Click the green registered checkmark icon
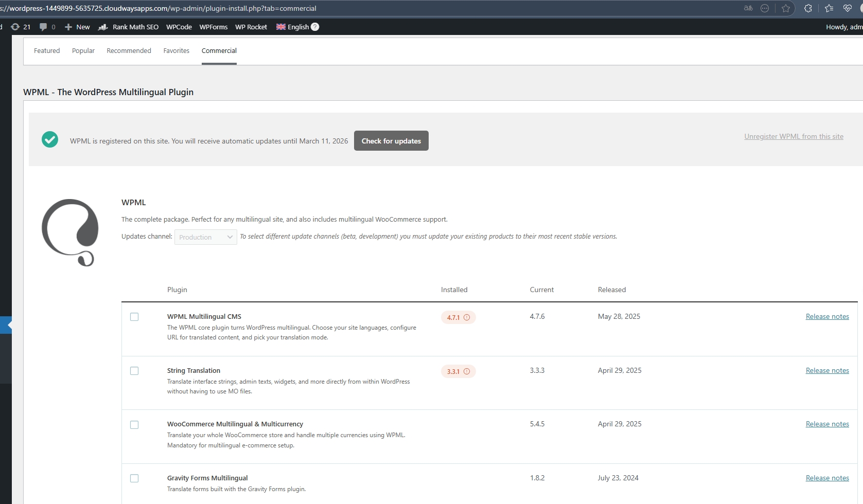863x504 pixels. tap(50, 139)
